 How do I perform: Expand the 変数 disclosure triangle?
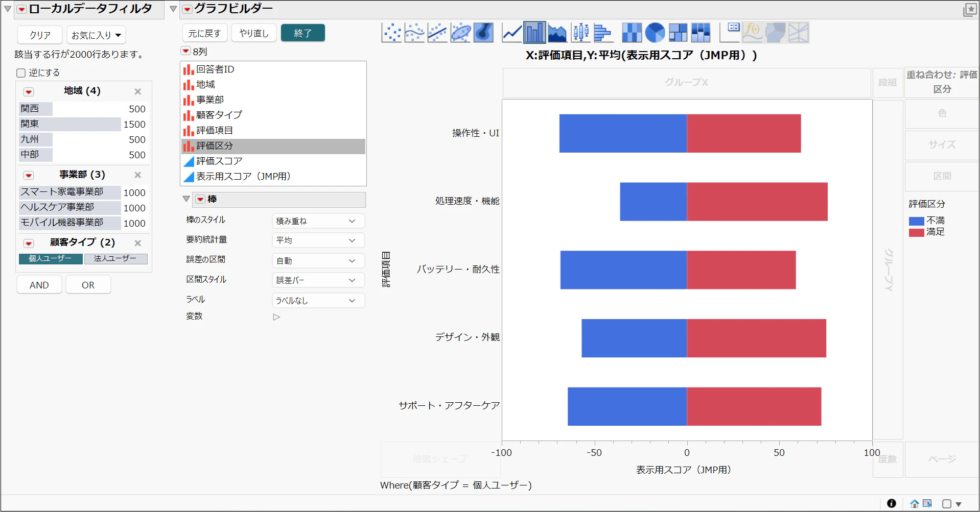tap(276, 317)
